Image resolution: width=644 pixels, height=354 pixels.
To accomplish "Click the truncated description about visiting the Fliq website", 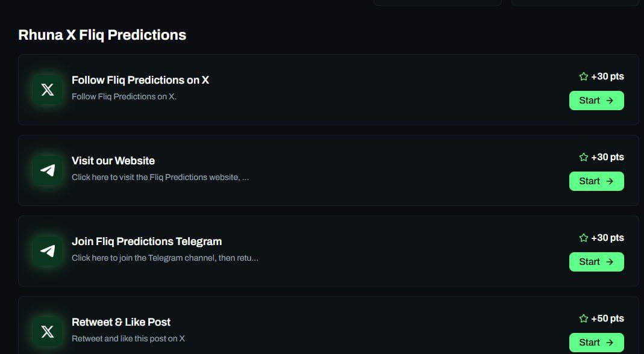I will click(x=160, y=177).
